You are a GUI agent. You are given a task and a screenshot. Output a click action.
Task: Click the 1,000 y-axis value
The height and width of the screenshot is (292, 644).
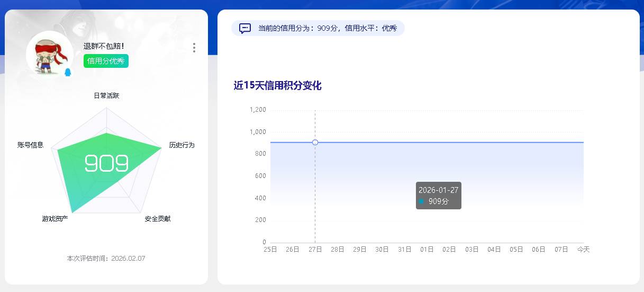(x=258, y=132)
